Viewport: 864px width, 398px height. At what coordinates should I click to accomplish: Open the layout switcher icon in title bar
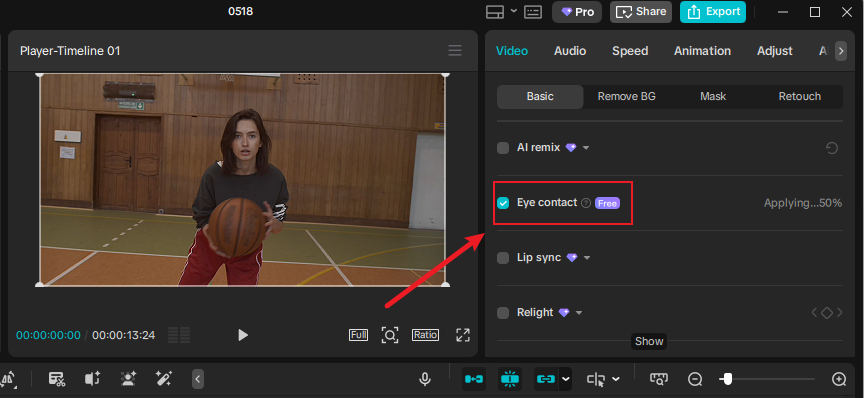[495, 12]
